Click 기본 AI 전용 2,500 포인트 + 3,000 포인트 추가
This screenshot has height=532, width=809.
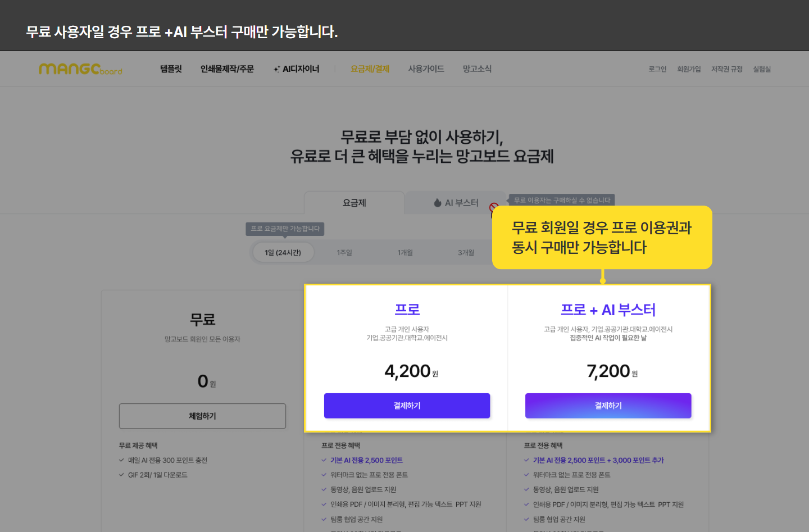click(598, 460)
